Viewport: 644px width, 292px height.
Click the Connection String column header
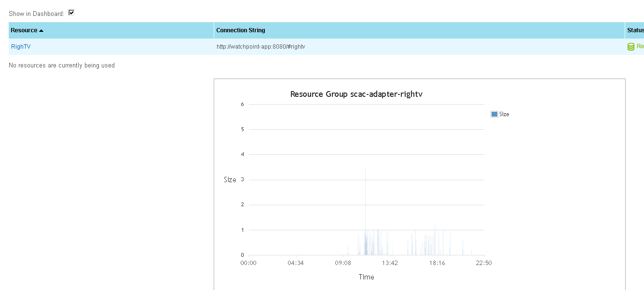coord(241,30)
